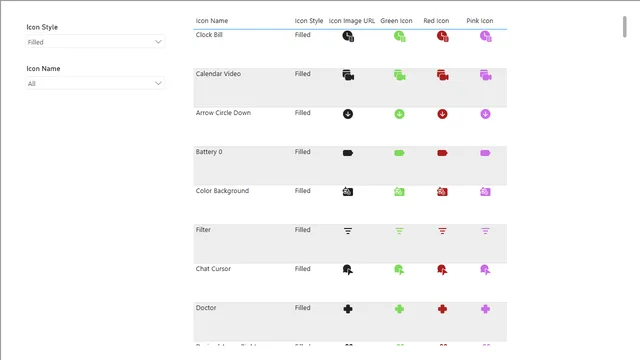This screenshot has height=360, width=640.
Task: Pick the red Doctor cross icon
Action: point(442,309)
